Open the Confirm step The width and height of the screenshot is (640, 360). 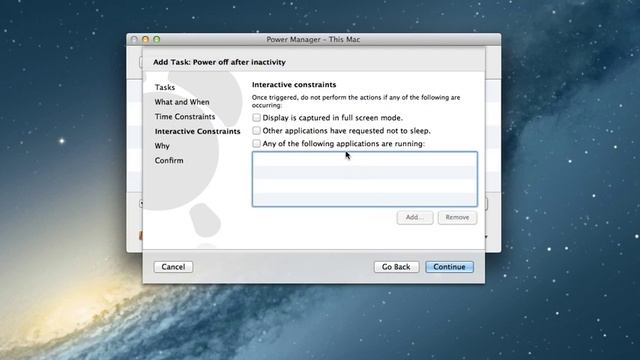169,161
